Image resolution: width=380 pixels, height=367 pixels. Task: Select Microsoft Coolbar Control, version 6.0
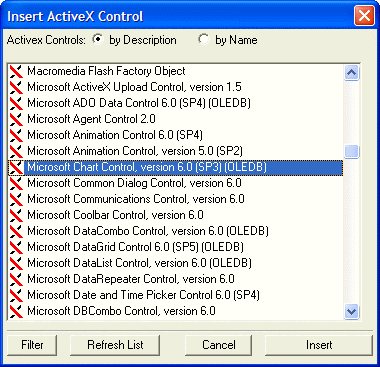pyautogui.click(x=115, y=215)
